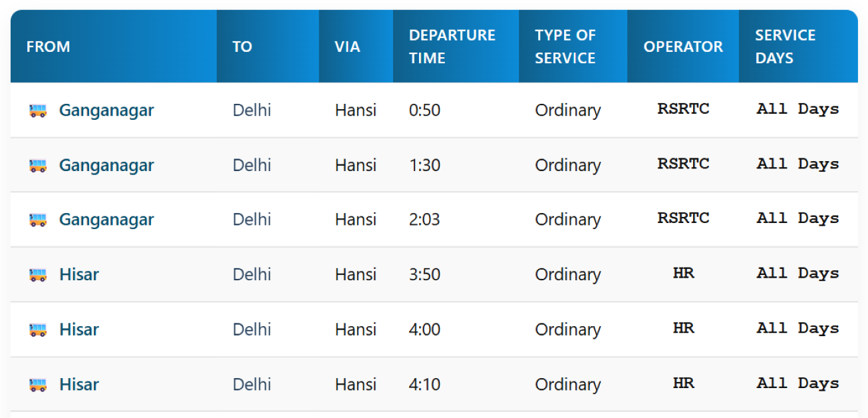This screenshot has width=868, height=418.
Task: Click the SERVICE DAYS column header
Action: point(785,47)
